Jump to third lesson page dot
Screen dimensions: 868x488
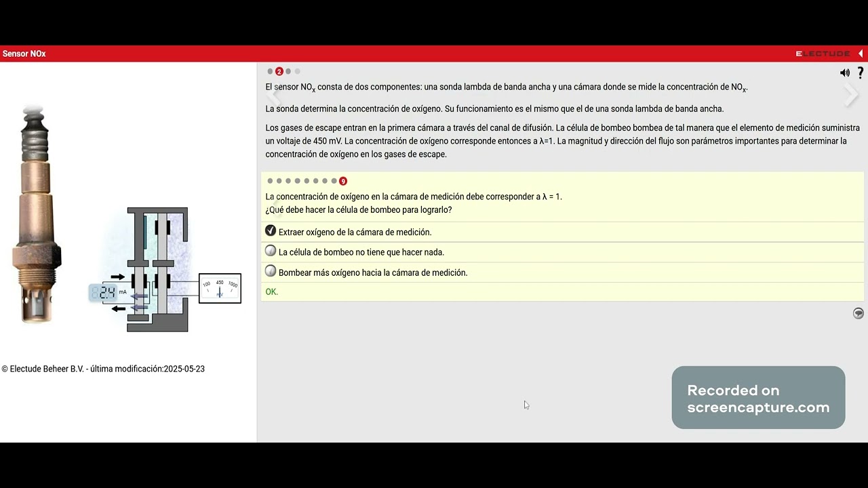tap(288, 71)
